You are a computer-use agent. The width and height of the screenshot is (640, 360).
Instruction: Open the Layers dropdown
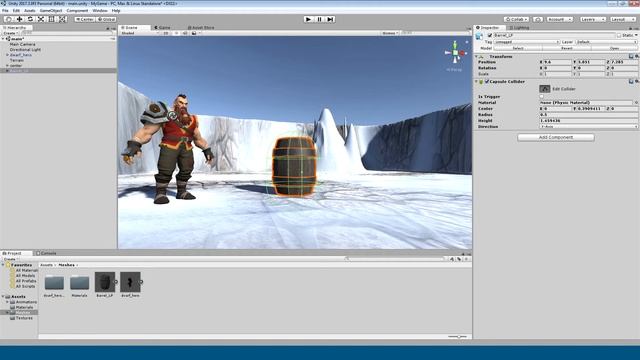[592, 19]
